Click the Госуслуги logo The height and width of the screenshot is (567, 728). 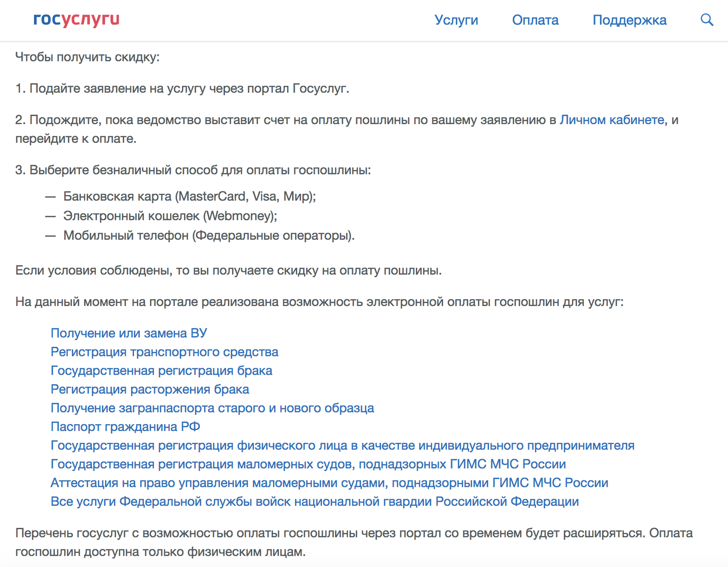pyautogui.click(x=76, y=20)
